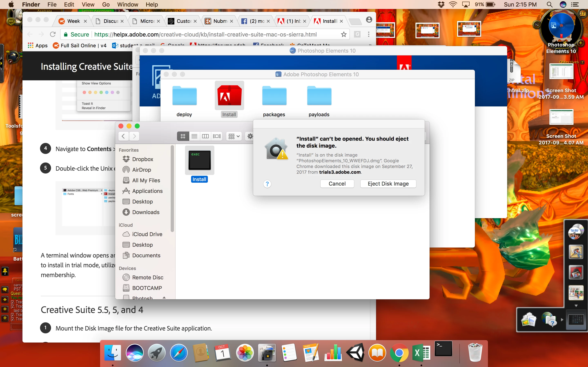
Task: Open the Go menu in menu bar
Action: click(106, 5)
